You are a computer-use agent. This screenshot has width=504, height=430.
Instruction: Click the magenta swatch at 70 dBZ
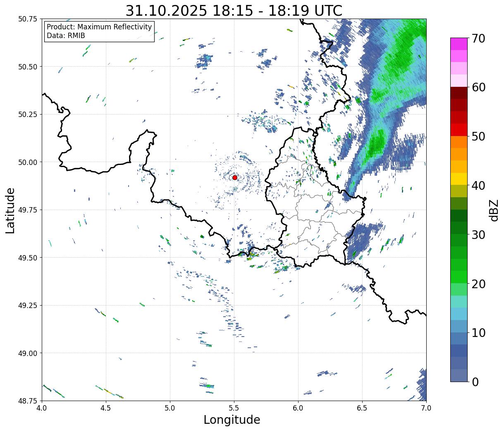(459, 44)
